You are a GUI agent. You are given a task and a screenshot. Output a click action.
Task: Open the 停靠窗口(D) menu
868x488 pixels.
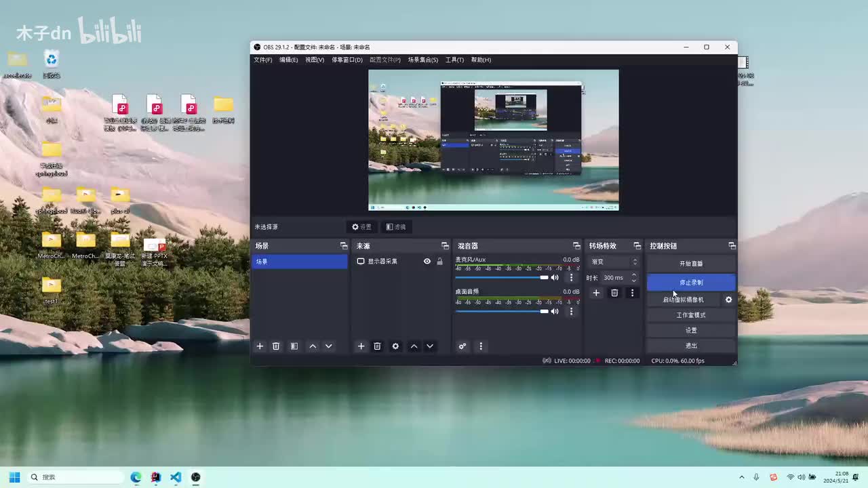point(347,60)
